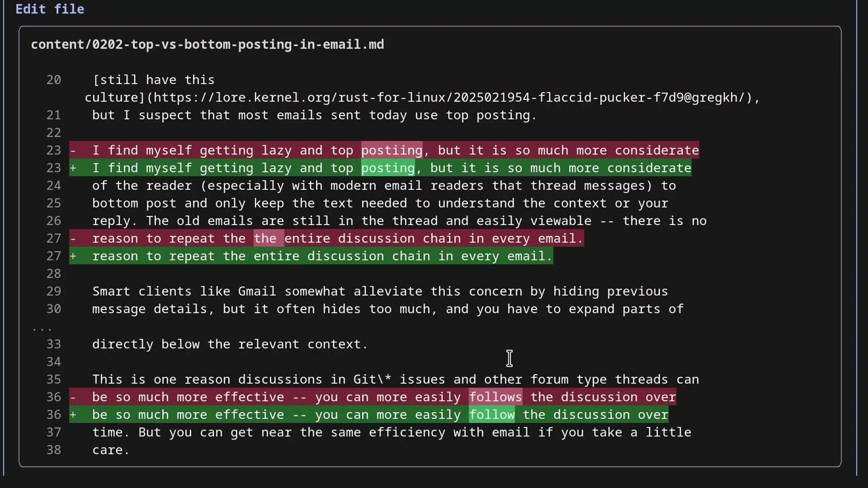Click the removed line 23 minus marker

pos(73,150)
